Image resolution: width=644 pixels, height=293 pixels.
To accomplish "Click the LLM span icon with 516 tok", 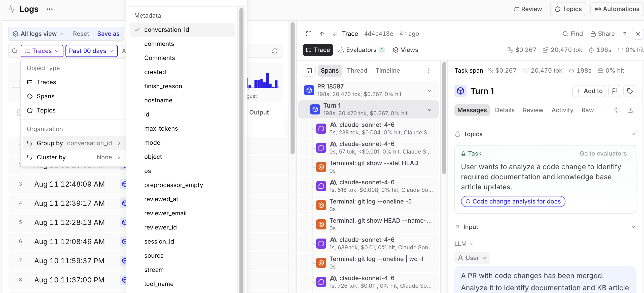I will coord(321,186).
